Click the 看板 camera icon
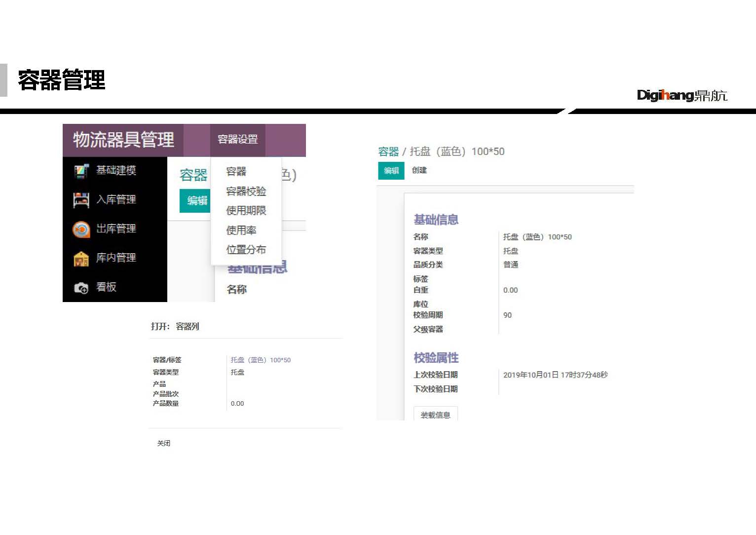This screenshot has height=535, width=756. coord(81,288)
